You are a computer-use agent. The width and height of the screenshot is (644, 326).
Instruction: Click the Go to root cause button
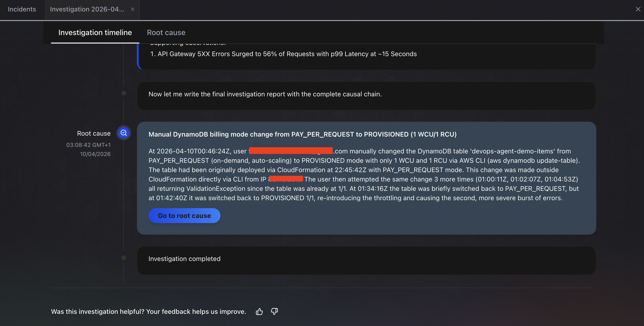point(184,216)
